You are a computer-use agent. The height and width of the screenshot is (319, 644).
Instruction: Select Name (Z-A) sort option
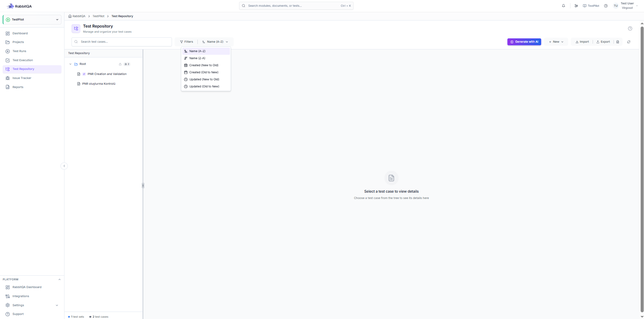(x=206, y=58)
